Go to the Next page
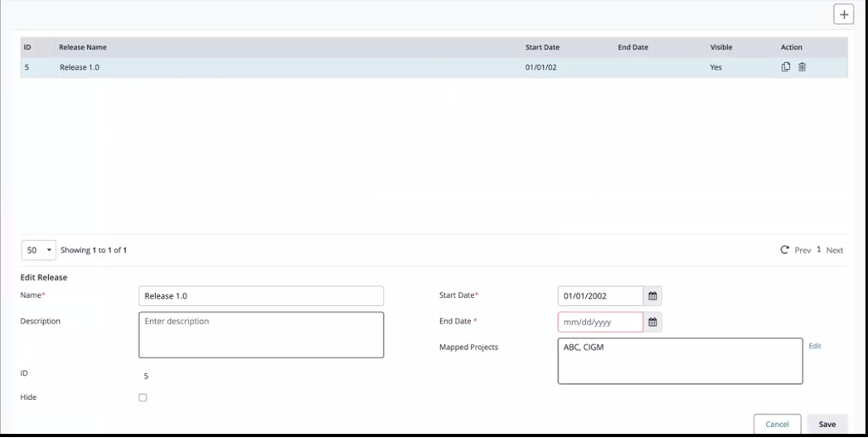Screen dimensions: 868x438 [x=834, y=250]
